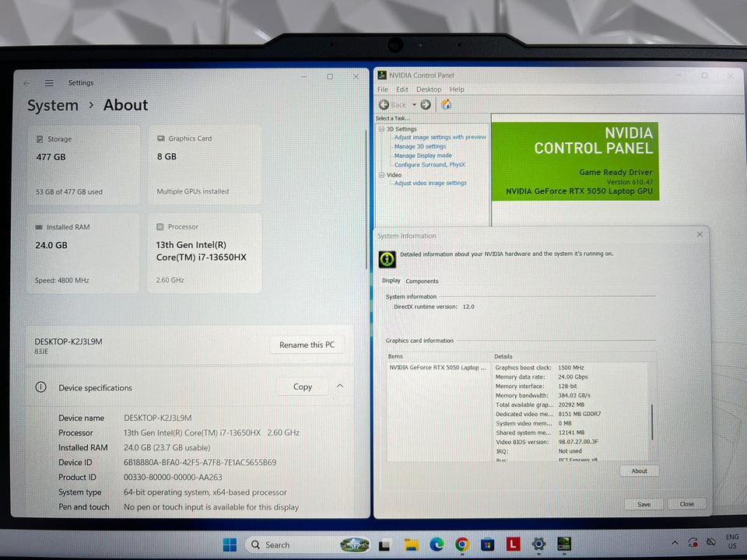Open Manage Display mode
The image size is (747, 560).
(423, 156)
